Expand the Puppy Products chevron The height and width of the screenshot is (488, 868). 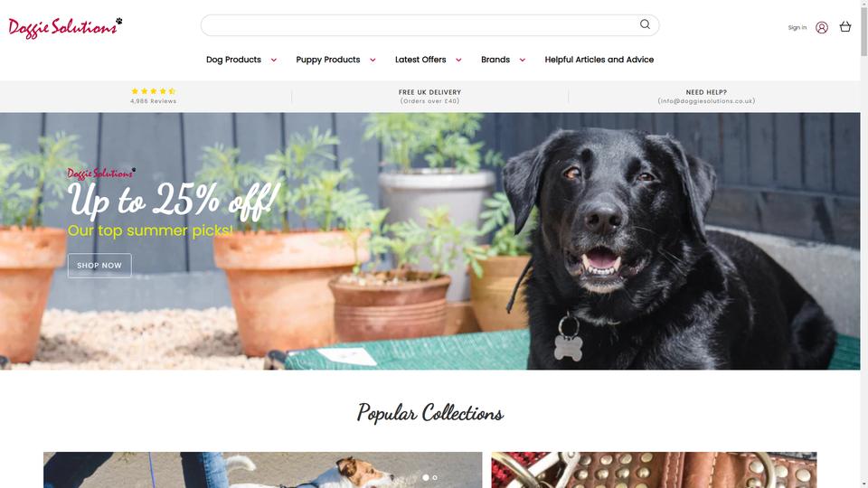[x=373, y=60]
